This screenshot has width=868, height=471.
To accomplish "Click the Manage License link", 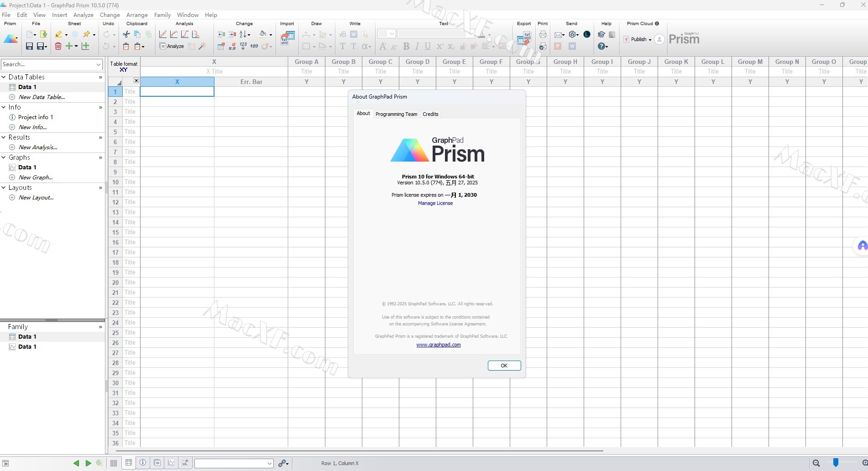I will [x=435, y=204].
